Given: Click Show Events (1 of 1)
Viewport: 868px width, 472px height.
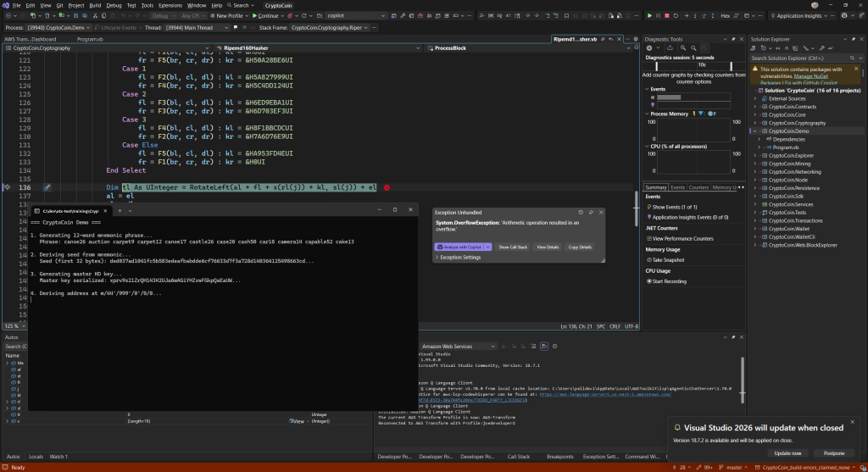Looking at the screenshot, I should 673,207.
